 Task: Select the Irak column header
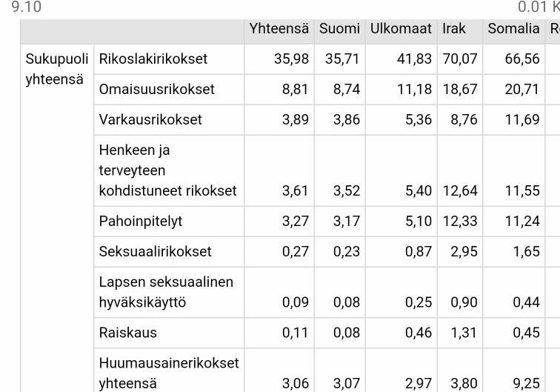pyautogui.click(x=454, y=29)
